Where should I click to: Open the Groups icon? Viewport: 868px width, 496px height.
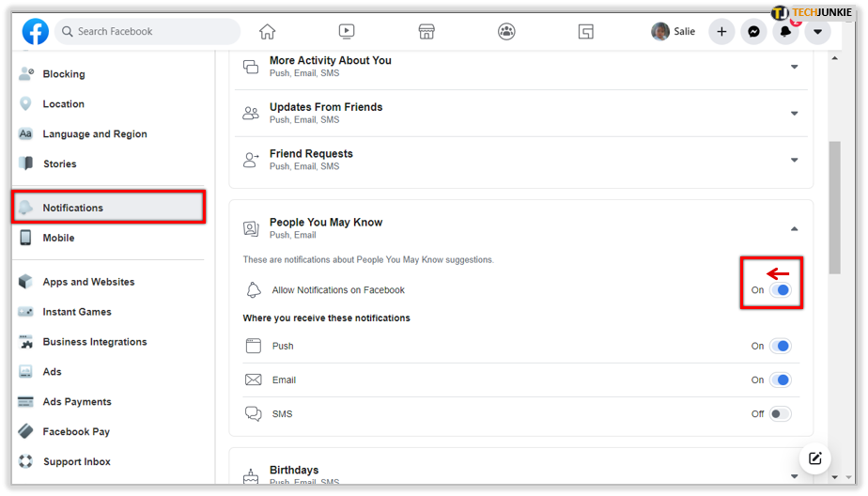[x=506, y=32]
